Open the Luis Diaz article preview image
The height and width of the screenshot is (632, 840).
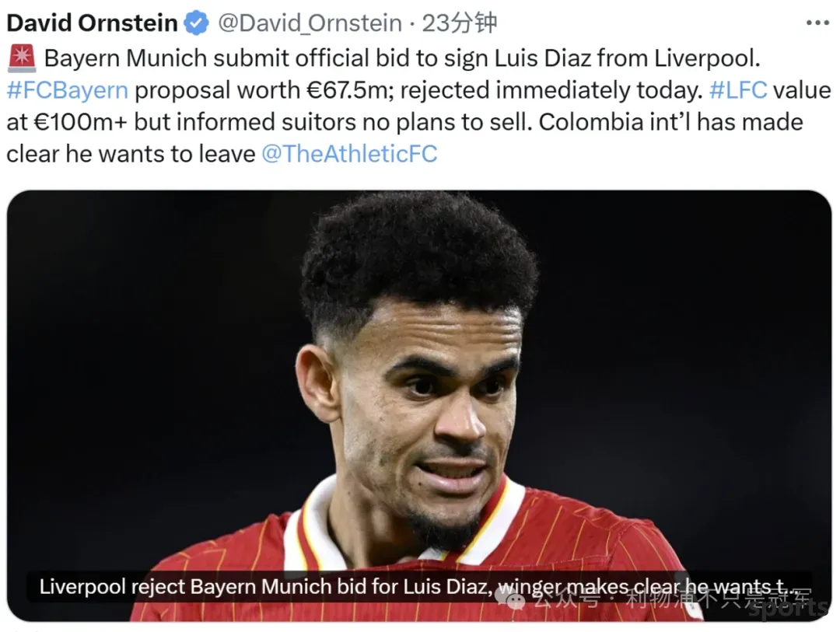419,406
